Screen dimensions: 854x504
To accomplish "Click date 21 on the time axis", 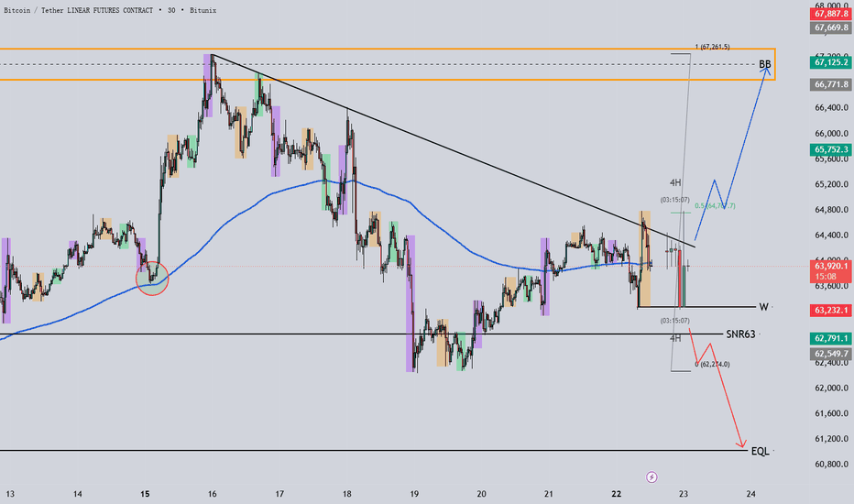I will click(549, 494).
